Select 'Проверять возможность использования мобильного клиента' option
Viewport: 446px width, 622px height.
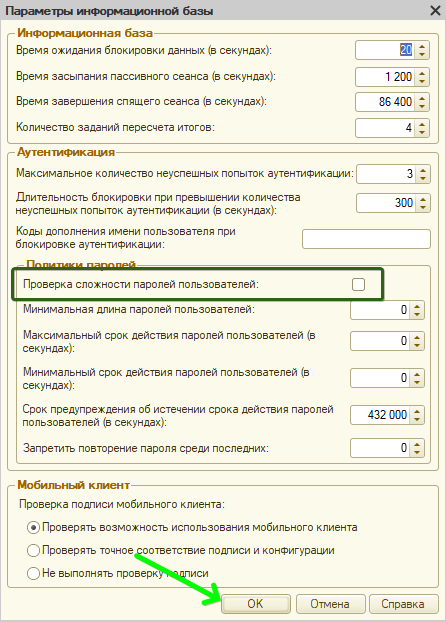pos(33,528)
